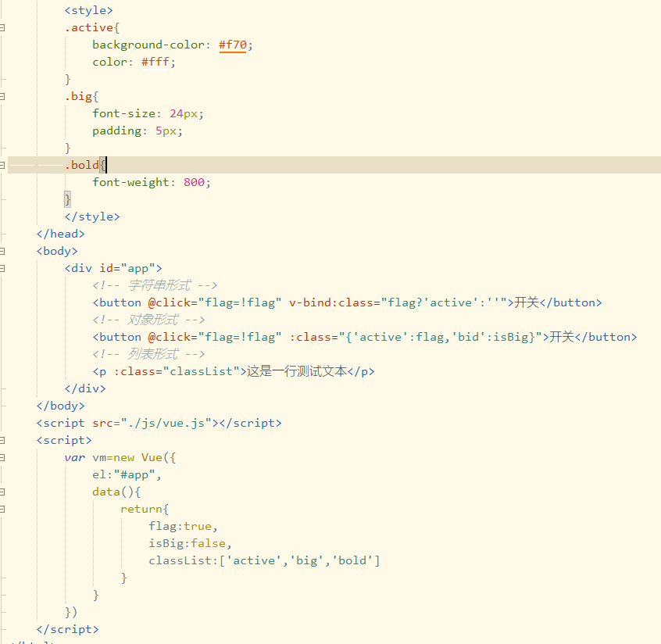This screenshot has height=644, width=661.
Task: Click the classList array definition
Action: [x=264, y=560]
